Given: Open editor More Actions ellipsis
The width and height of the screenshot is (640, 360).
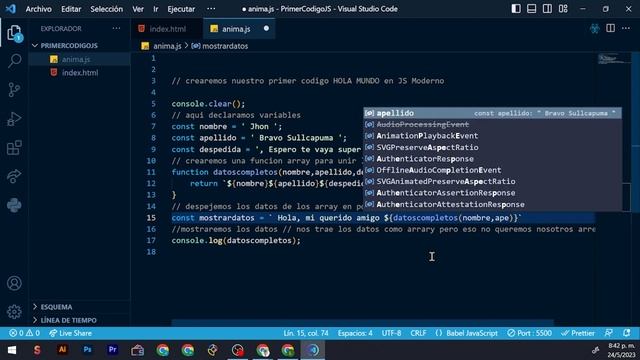Looking at the screenshot, I should click(x=626, y=28).
